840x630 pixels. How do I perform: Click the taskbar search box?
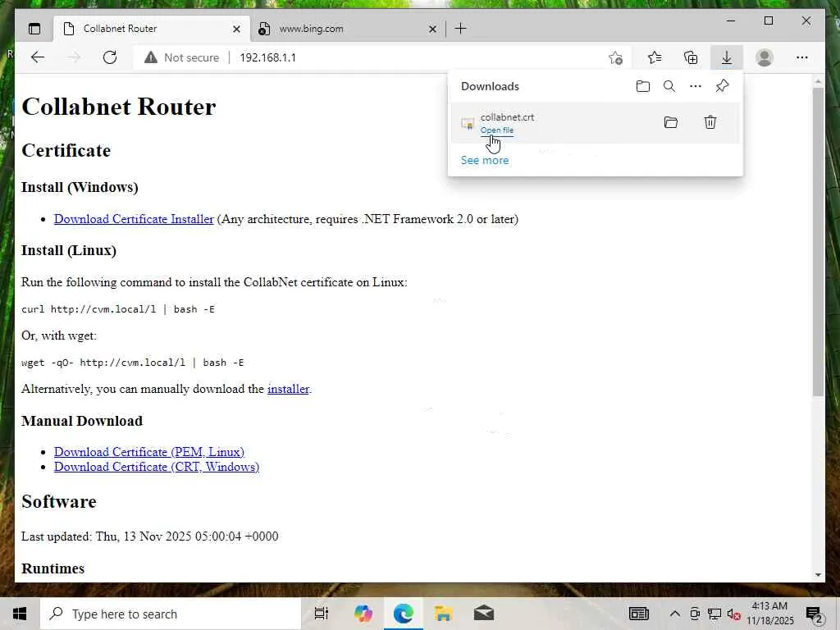(x=171, y=614)
